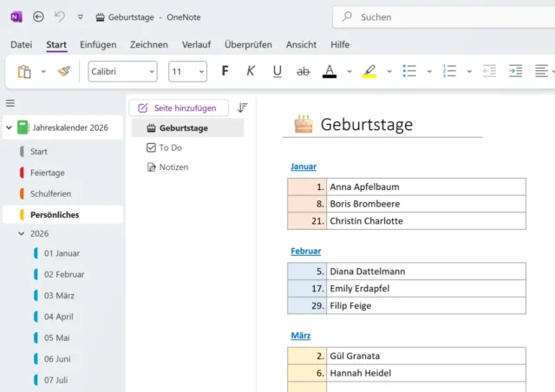This screenshot has width=555, height=392.
Task: Switch to the Zeichnen tab
Action: click(149, 44)
